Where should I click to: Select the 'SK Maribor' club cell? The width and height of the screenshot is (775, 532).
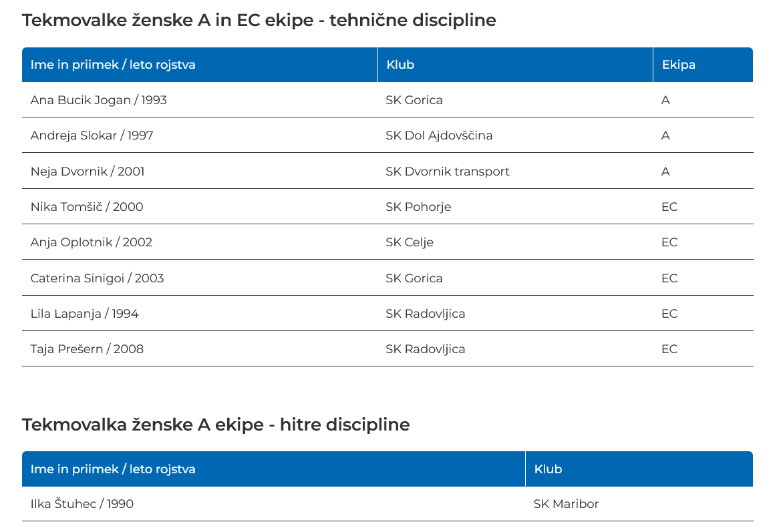(566, 504)
